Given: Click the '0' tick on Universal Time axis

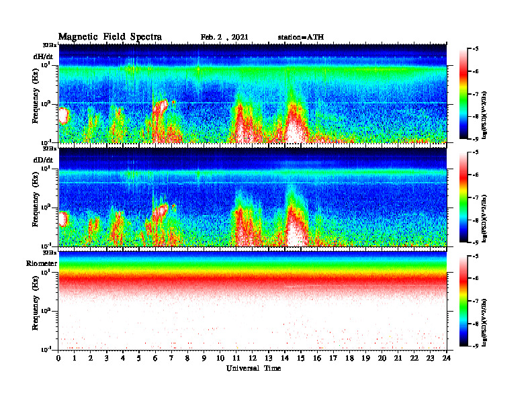Looking at the screenshot, I should 58,358.
